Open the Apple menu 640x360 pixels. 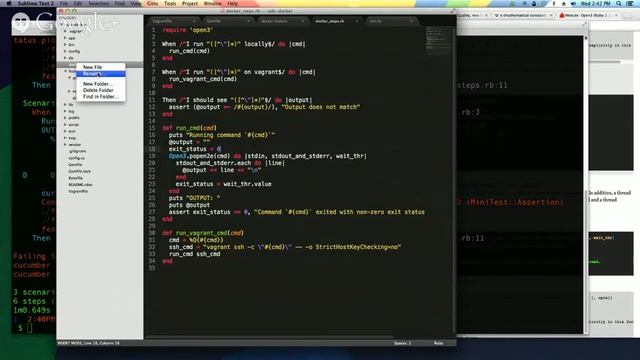click(9, 3)
